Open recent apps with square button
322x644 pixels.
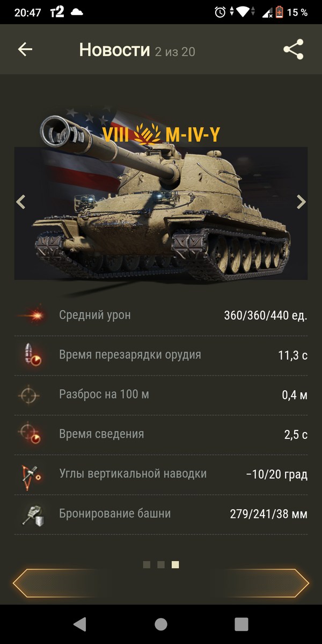(x=241, y=624)
